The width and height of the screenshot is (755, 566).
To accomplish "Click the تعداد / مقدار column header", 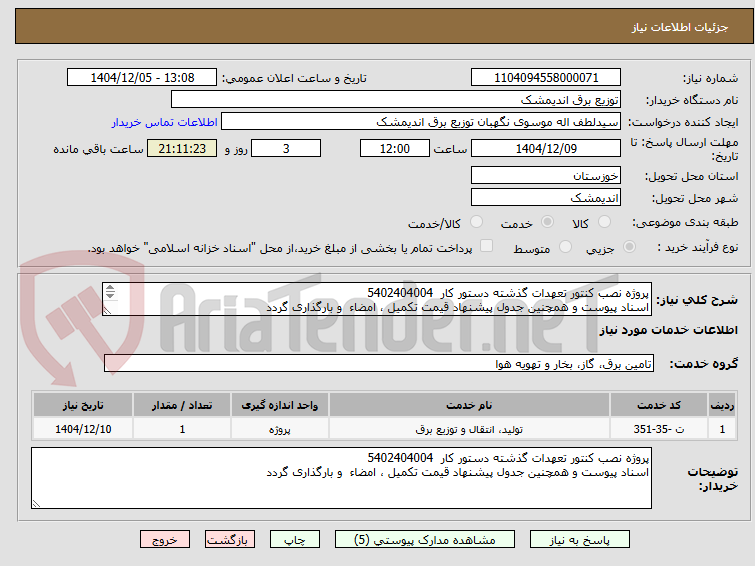I will pyautogui.click(x=182, y=405).
